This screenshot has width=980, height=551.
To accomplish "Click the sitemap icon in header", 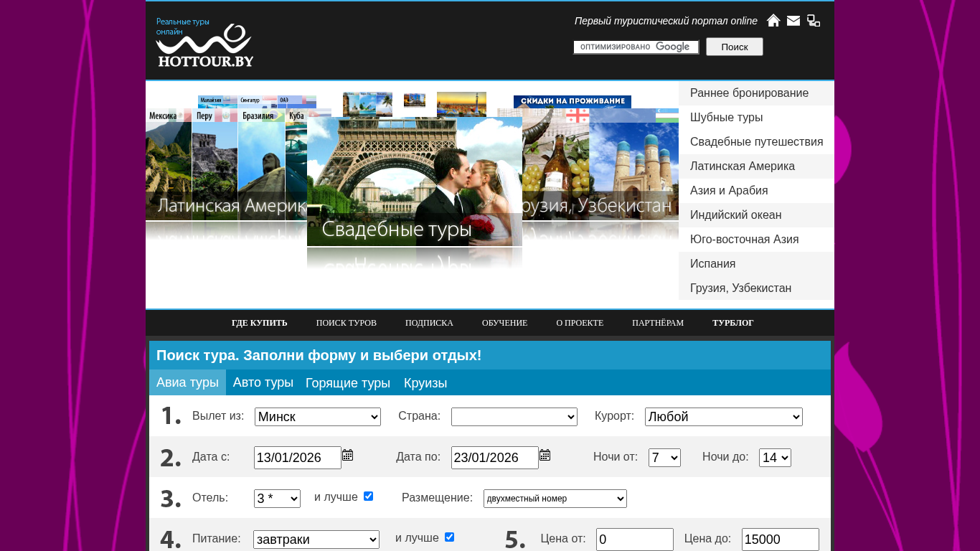I will point(814,21).
